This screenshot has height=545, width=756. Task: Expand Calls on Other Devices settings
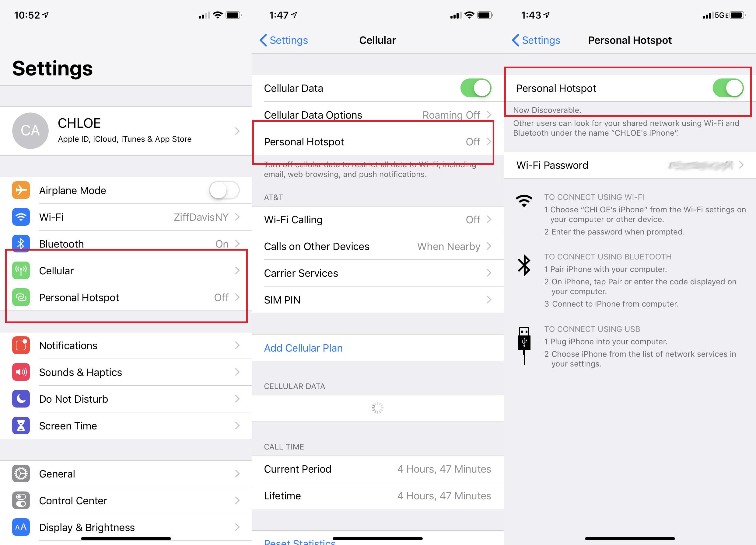[x=378, y=246]
